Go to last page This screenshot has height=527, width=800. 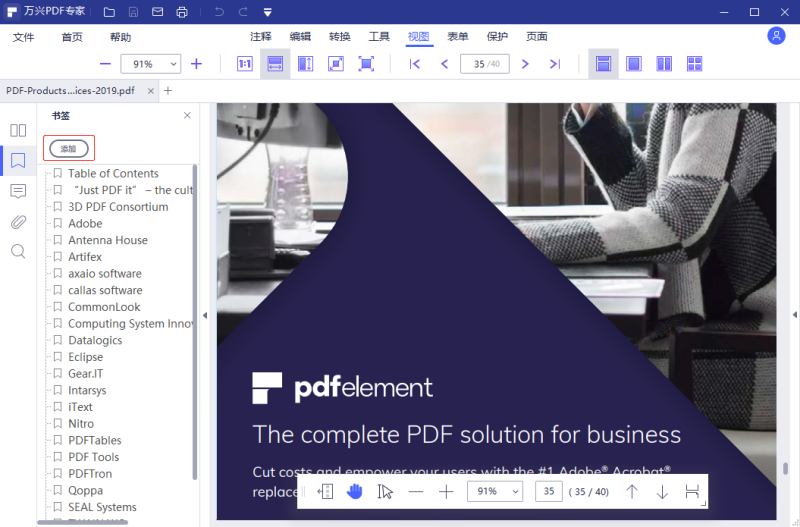click(x=555, y=64)
